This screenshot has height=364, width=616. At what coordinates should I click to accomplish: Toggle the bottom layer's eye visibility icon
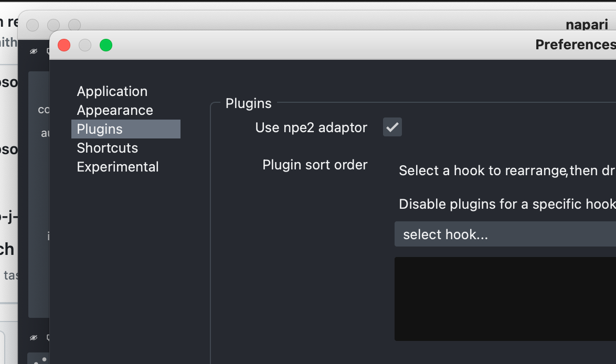tap(33, 338)
